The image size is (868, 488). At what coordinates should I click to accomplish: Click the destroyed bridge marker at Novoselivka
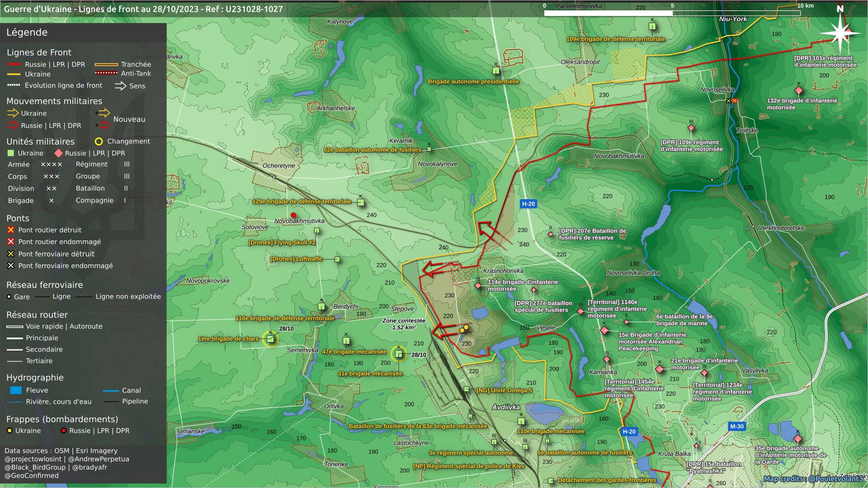click(x=734, y=101)
